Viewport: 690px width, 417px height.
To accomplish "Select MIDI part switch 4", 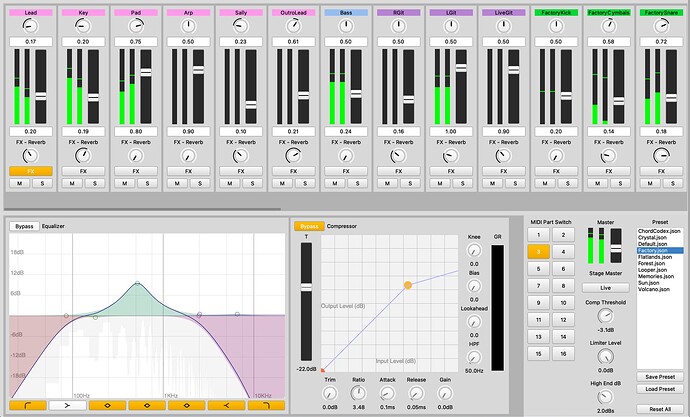I will click(x=563, y=252).
